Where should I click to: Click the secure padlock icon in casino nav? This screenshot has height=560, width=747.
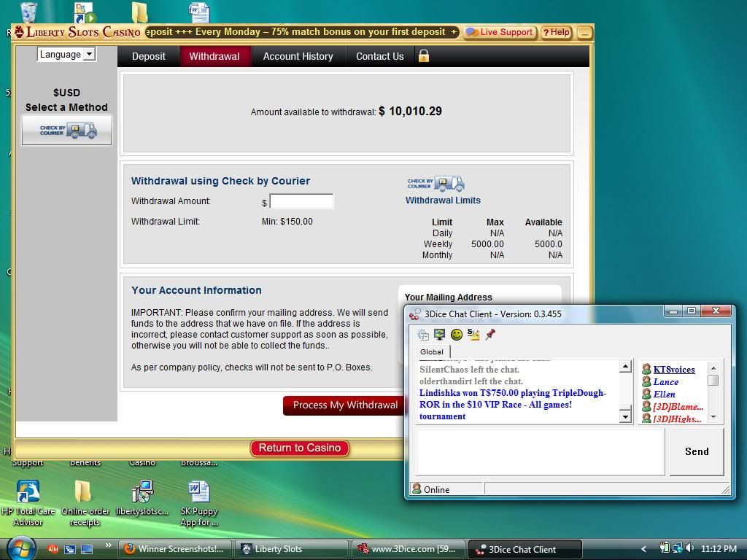pyautogui.click(x=424, y=55)
